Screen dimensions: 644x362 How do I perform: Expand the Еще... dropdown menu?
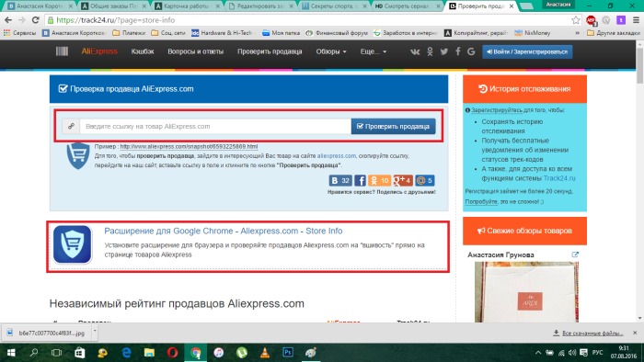click(x=374, y=51)
